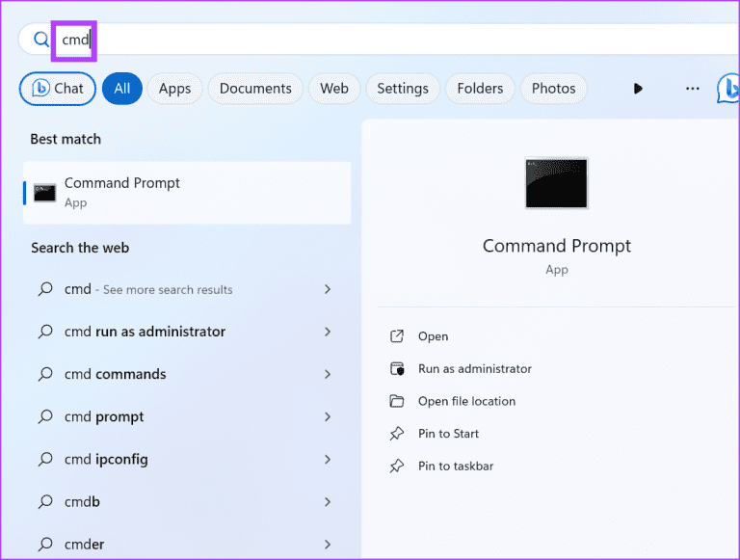Click inside the search text field

[x=385, y=40]
